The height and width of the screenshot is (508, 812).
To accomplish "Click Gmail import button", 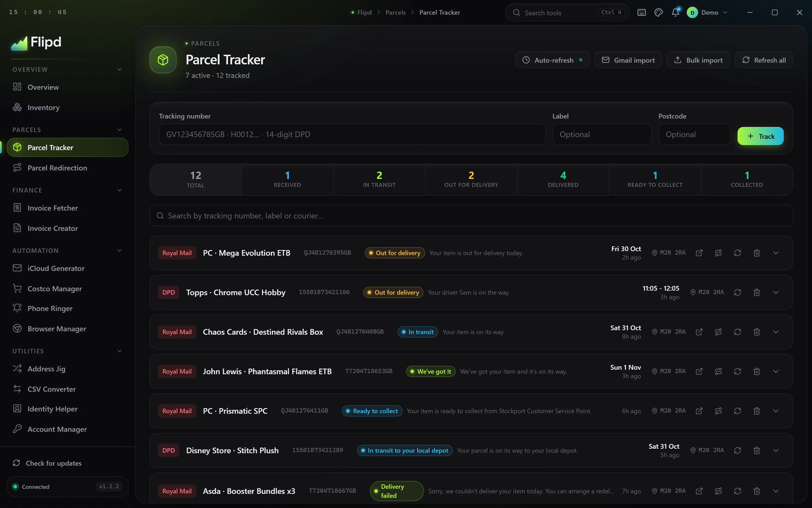I will tap(628, 60).
